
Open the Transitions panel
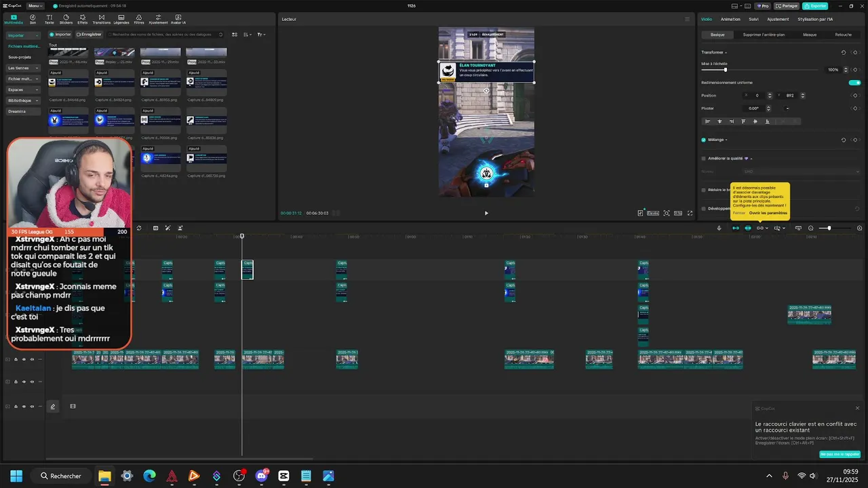pyautogui.click(x=101, y=19)
